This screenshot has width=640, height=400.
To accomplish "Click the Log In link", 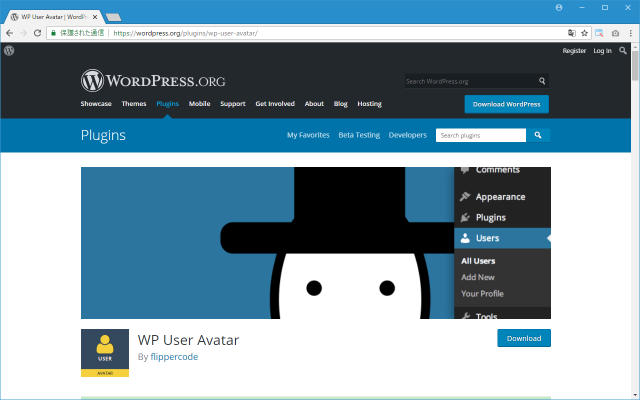I will [x=602, y=51].
